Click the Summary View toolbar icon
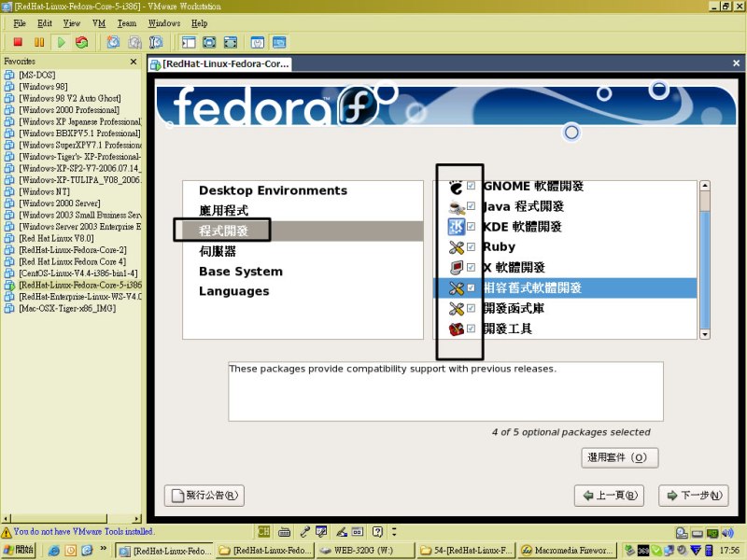 click(x=258, y=42)
